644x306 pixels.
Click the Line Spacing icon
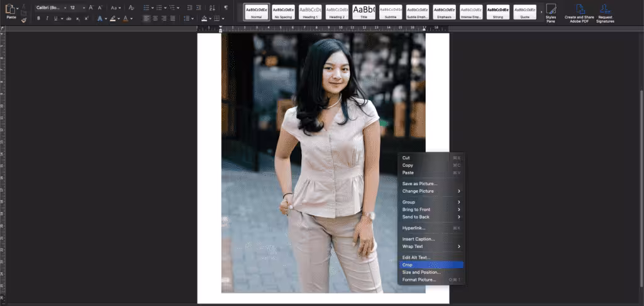(187, 18)
